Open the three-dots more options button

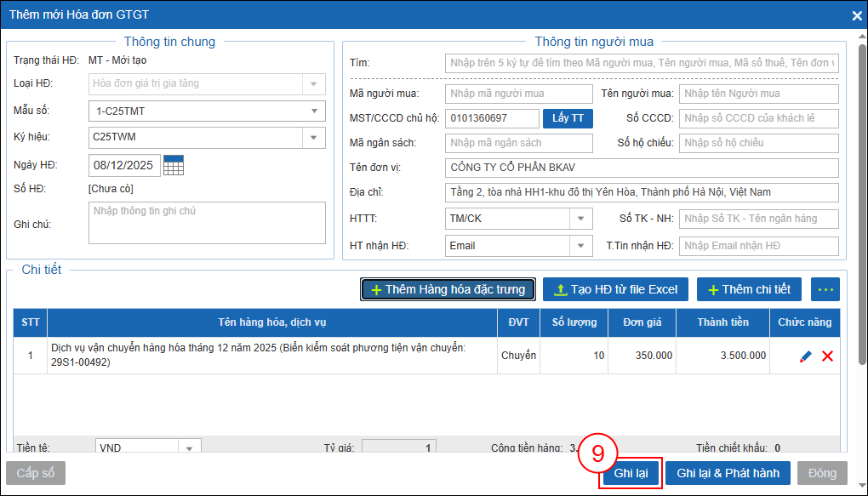(825, 289)
